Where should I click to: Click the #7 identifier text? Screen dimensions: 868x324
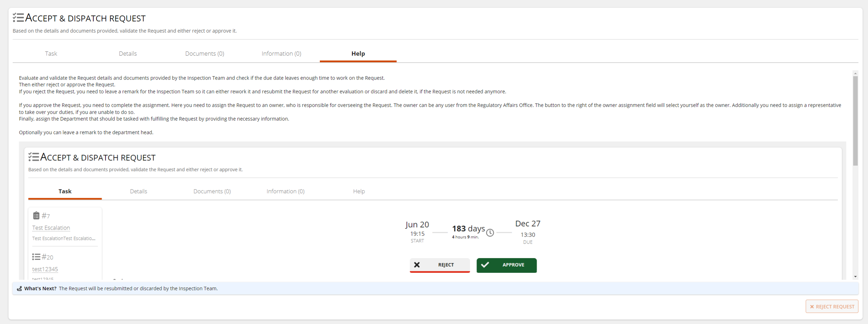(x=46, y=216)
